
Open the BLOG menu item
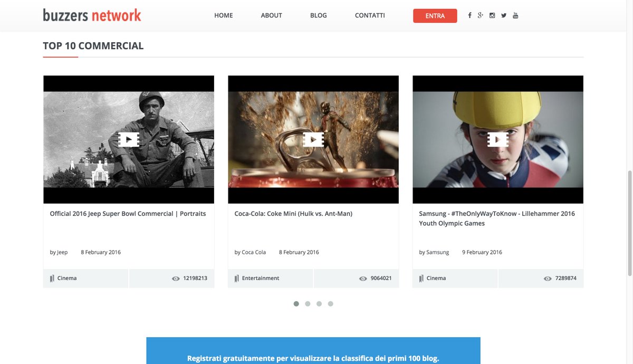tap(319, 15)
